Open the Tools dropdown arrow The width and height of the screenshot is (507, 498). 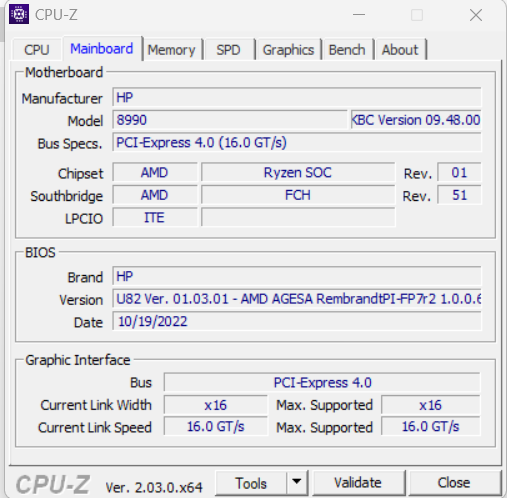pyautogui.click(x=297, y=482)
